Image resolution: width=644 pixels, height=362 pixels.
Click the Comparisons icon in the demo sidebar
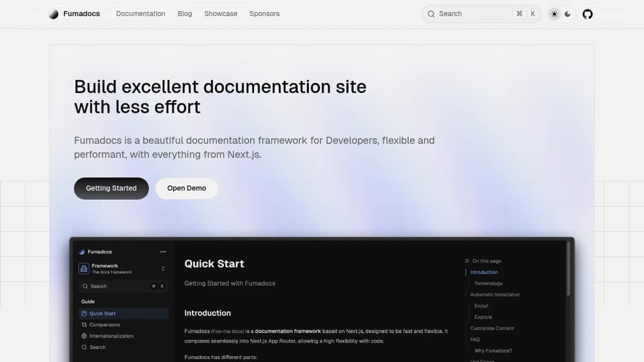[x=84, y=324]
